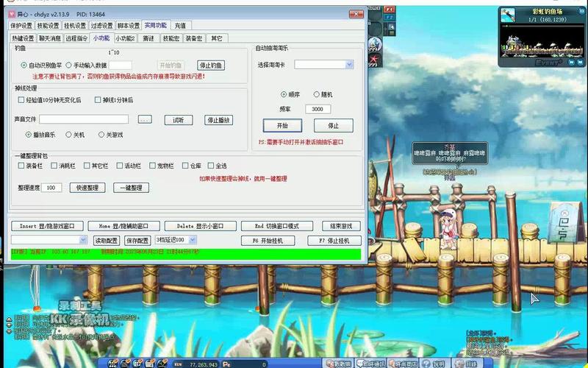The image size is (588, 368).
Task: Click the 停止钓鱼 button
Action: click(x=211, y=66)
